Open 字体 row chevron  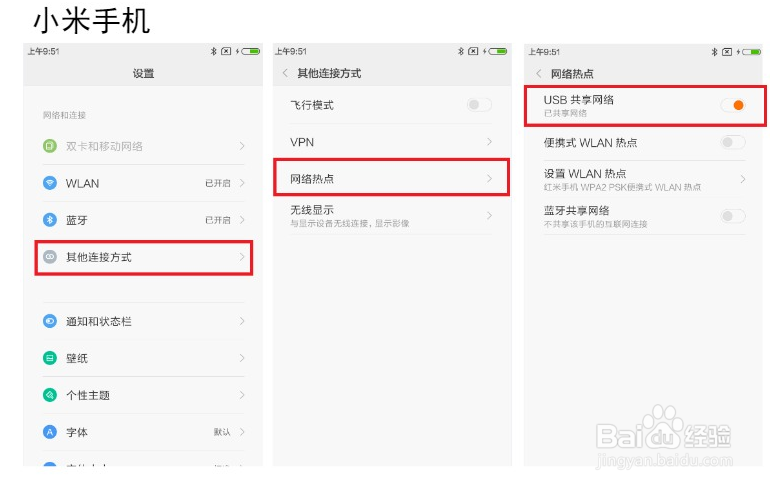coord(242,432)
